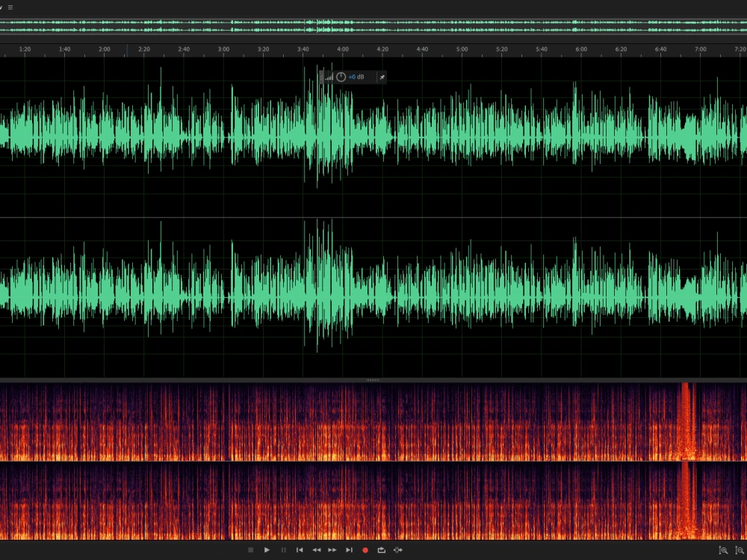Grab the HUD drag handle grip

321,77
